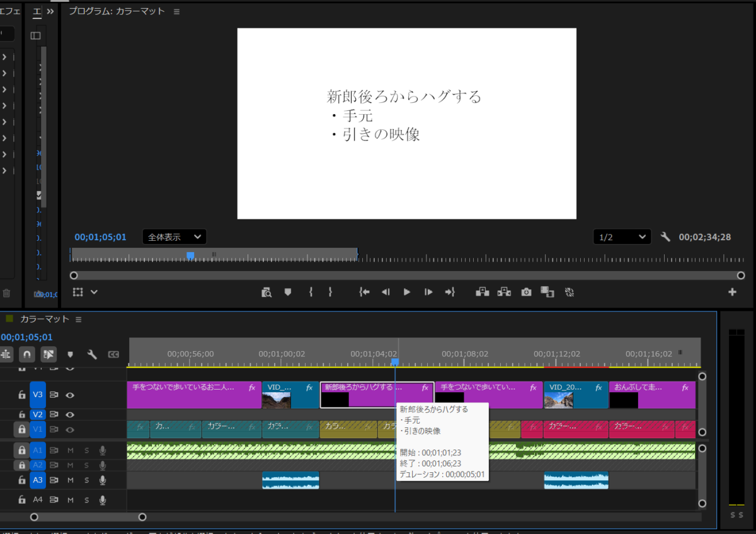Click the Export Frame camera icon

[526, 292]
